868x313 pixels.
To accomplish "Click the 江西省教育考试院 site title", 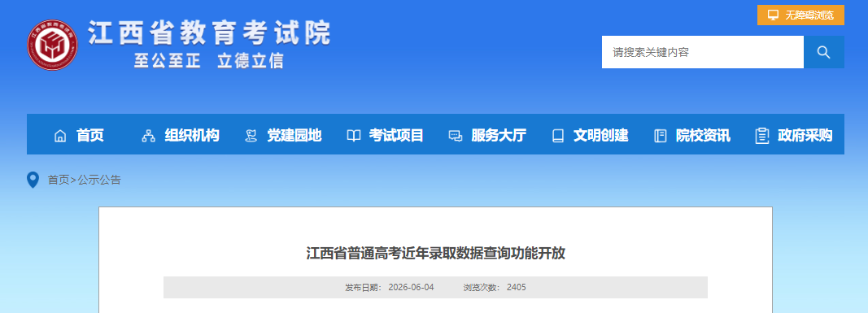I will coord(209,33).
